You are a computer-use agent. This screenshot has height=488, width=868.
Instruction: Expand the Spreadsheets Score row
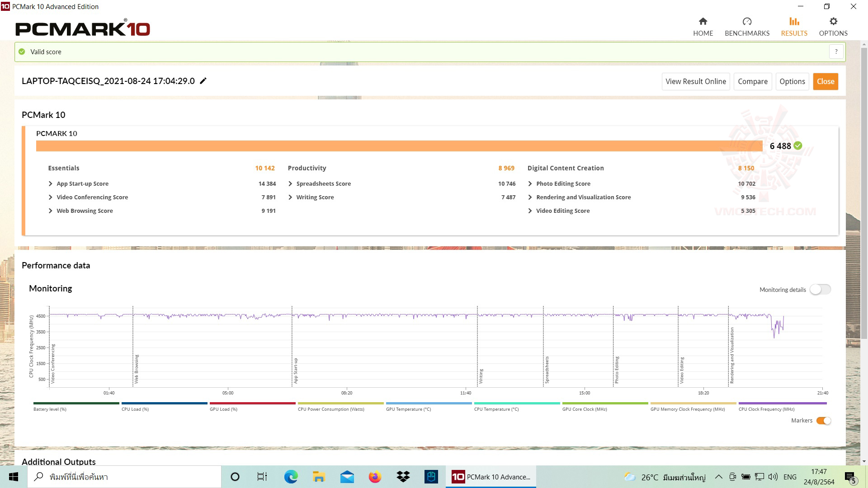pos(290,184)
